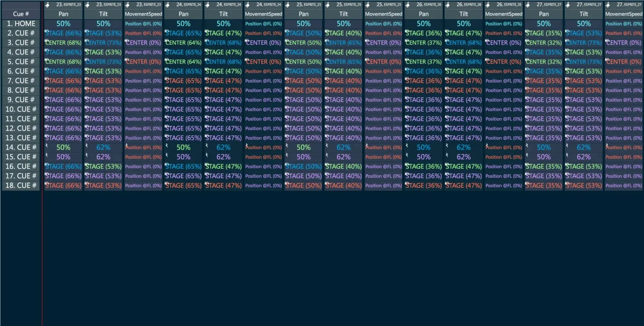Click cue 5 CENTER (0%) ESPRITE_26 MovementSpeed cell

pyautogui.click(x=504, y=62)
